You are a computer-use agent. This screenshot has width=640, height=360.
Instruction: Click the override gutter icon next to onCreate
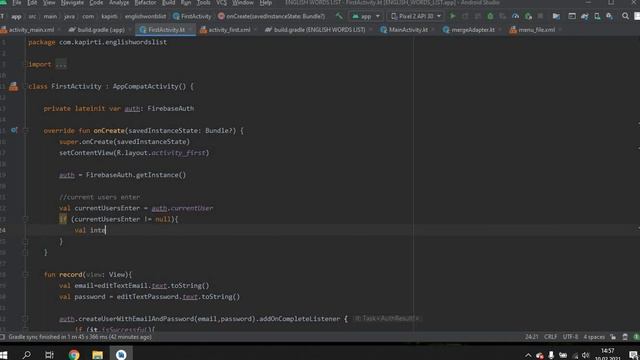click(14, 130)
